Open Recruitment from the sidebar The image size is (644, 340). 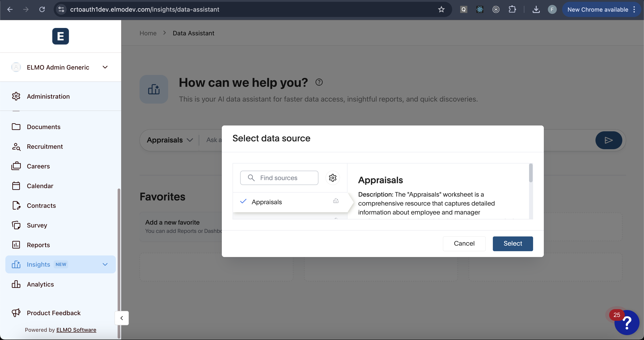pyautogui.click(x=45, y=147)
